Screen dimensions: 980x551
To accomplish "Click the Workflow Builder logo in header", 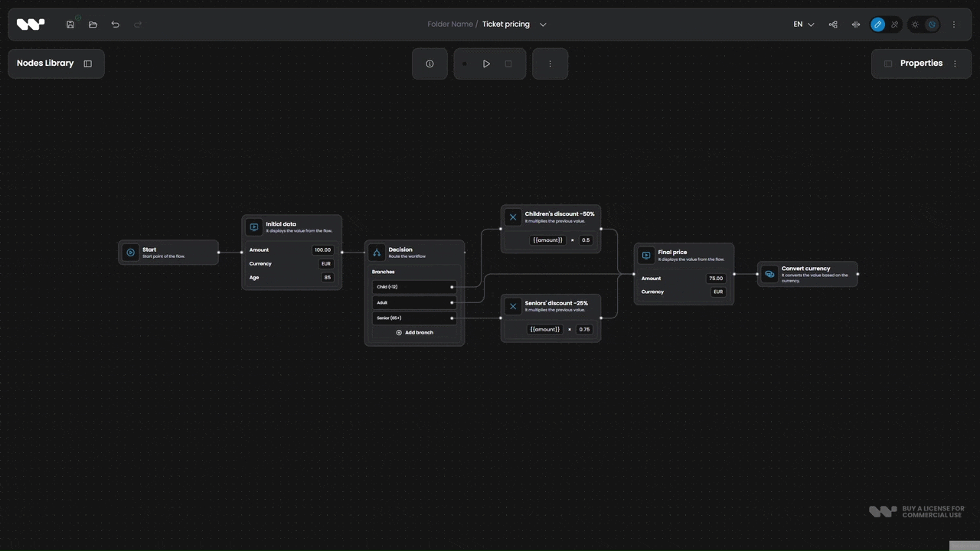I will [x=31, y=24].
